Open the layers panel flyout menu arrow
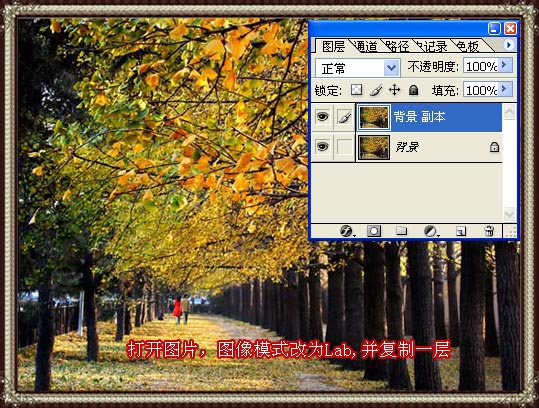This screenshot has height=408, width=539. tap(509, 45)
